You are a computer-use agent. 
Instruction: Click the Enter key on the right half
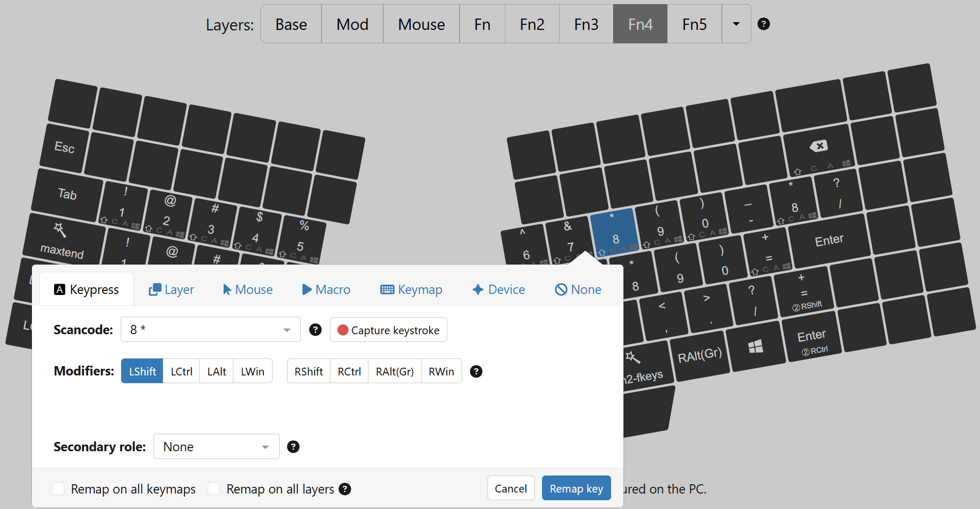click(x=829, y=240)
